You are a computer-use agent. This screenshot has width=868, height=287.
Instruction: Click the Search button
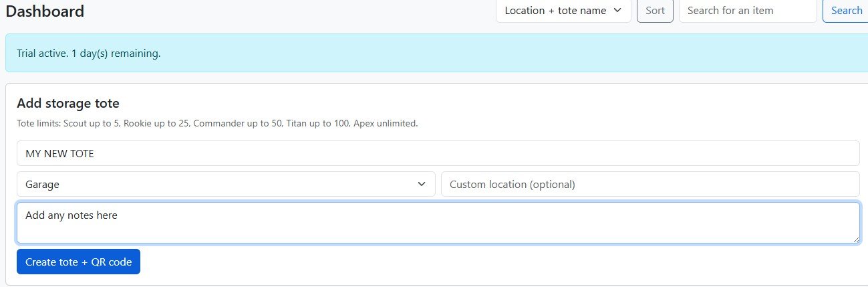point(846,11)
